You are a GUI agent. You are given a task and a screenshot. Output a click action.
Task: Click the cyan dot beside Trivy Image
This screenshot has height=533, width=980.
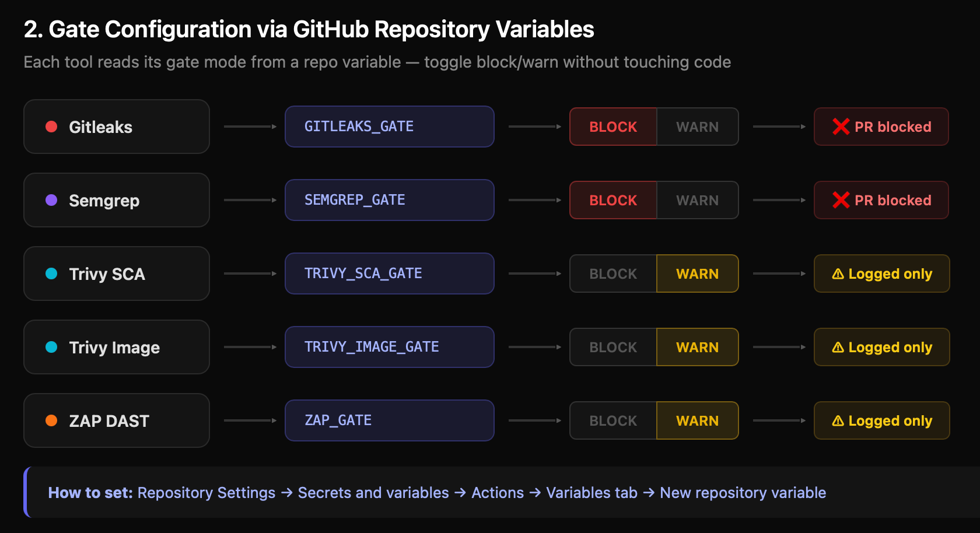51,347
